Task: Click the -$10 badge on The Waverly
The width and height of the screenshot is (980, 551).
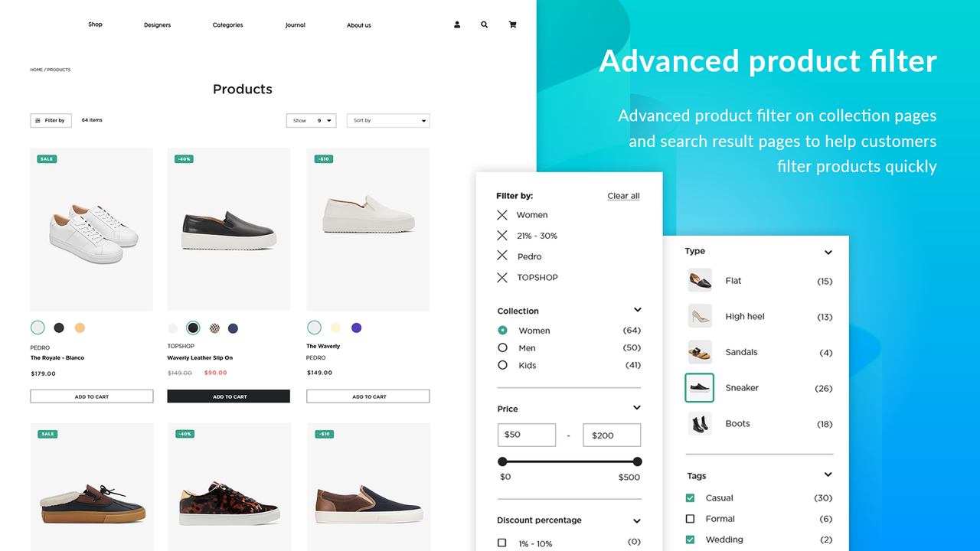Action: [323, 159]
